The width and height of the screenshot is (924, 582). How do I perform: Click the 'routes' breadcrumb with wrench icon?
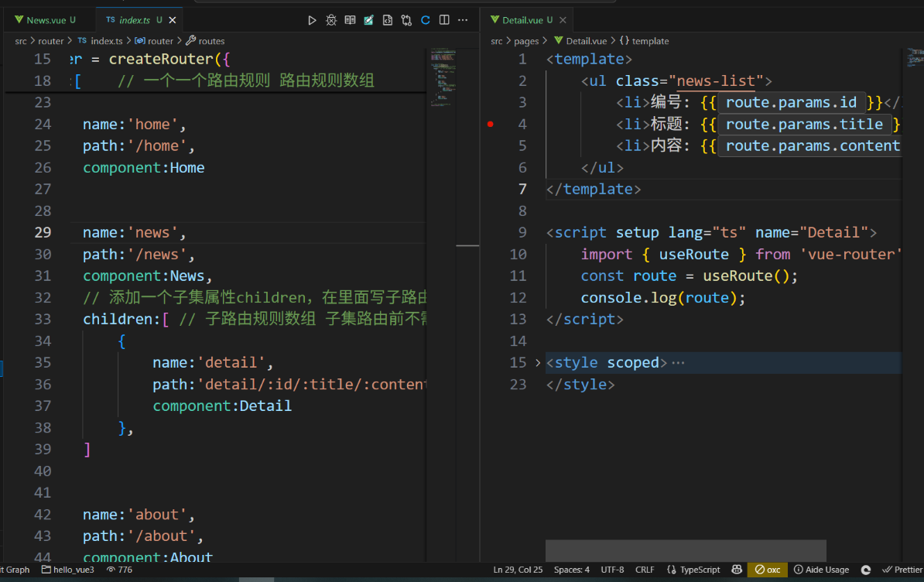[206, 41]
